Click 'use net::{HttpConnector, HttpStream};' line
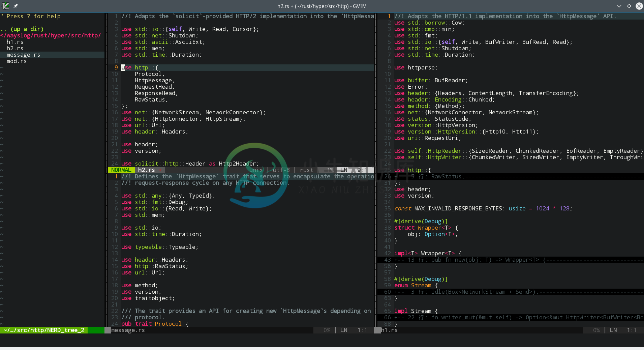This screenshot has height=350, width=644. click(x=183, y=119)
